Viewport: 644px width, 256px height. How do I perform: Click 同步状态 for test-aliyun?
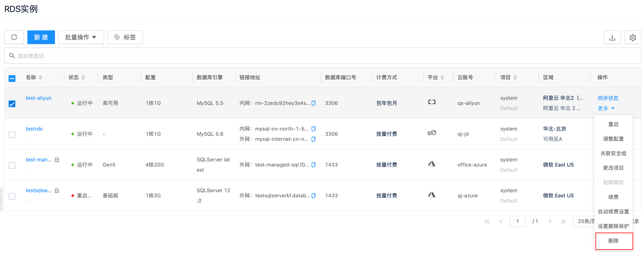[608, 98]
